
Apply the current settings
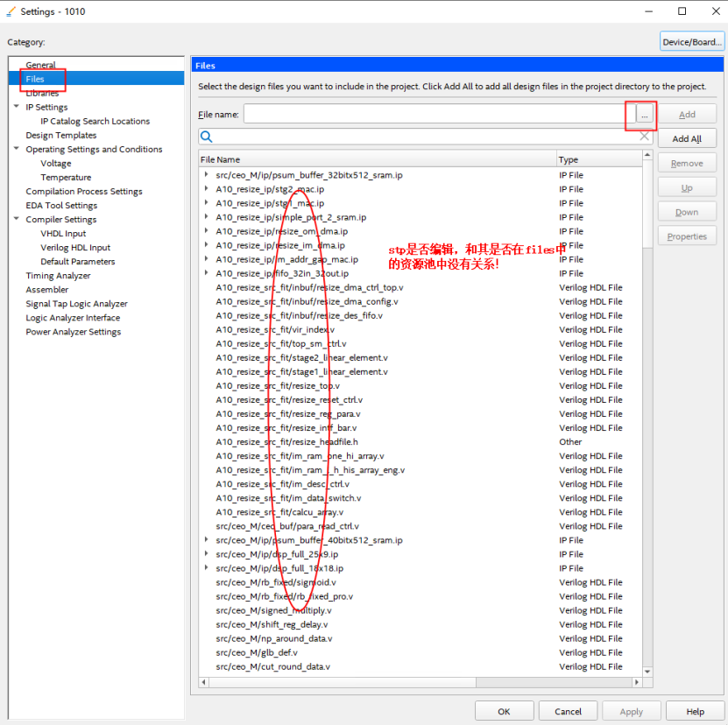[631, 710]
